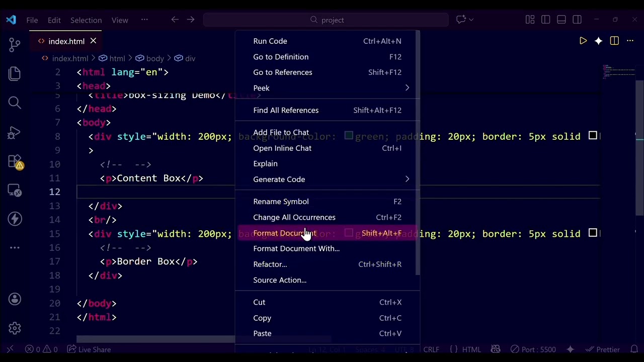This screenshot has height=362, width=644.
Task: Run code with the play icon
Action: [583, 41]
